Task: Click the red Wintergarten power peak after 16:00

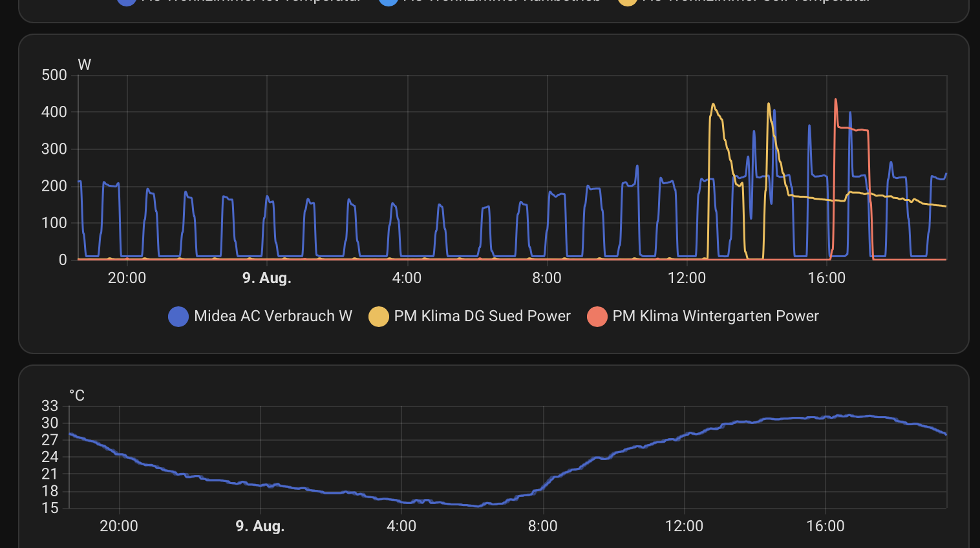Action: [x=836, y=100]
